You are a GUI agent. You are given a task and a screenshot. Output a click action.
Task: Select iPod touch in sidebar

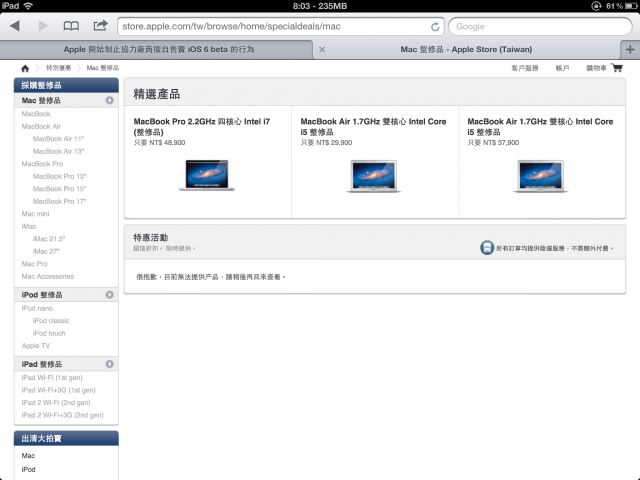[x=49, y=333]
